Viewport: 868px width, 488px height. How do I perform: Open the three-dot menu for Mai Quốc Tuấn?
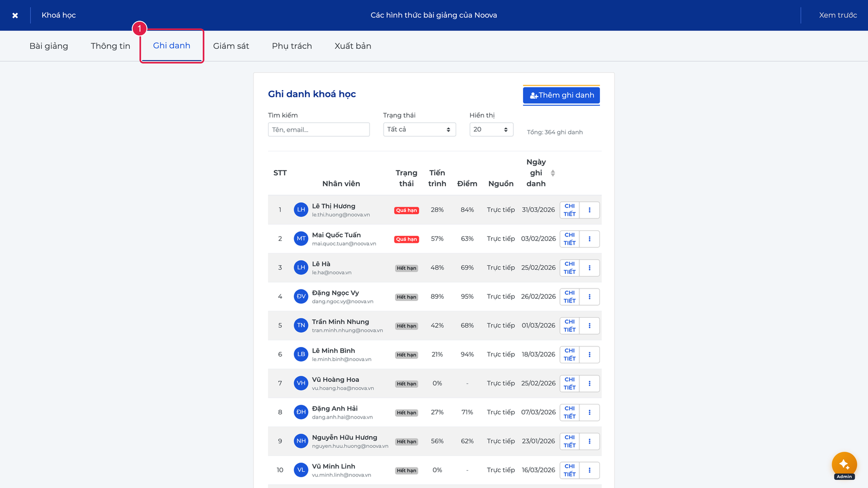589,239
